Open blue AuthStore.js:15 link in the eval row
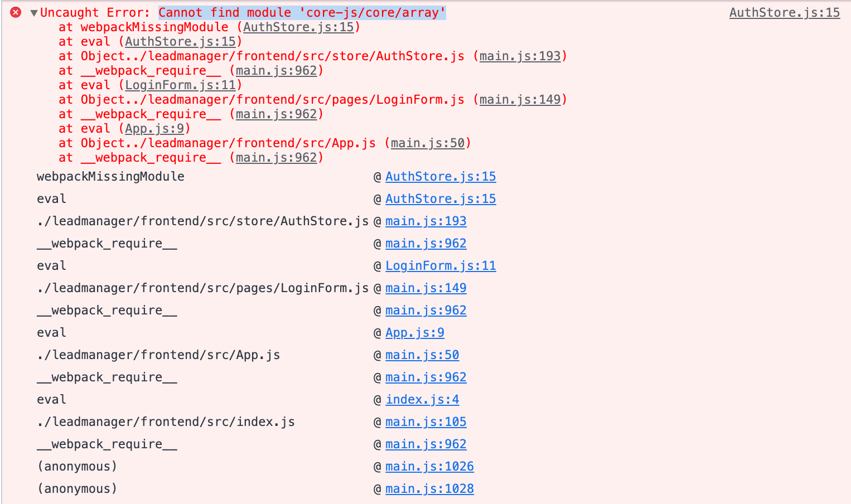 (441, 198)
